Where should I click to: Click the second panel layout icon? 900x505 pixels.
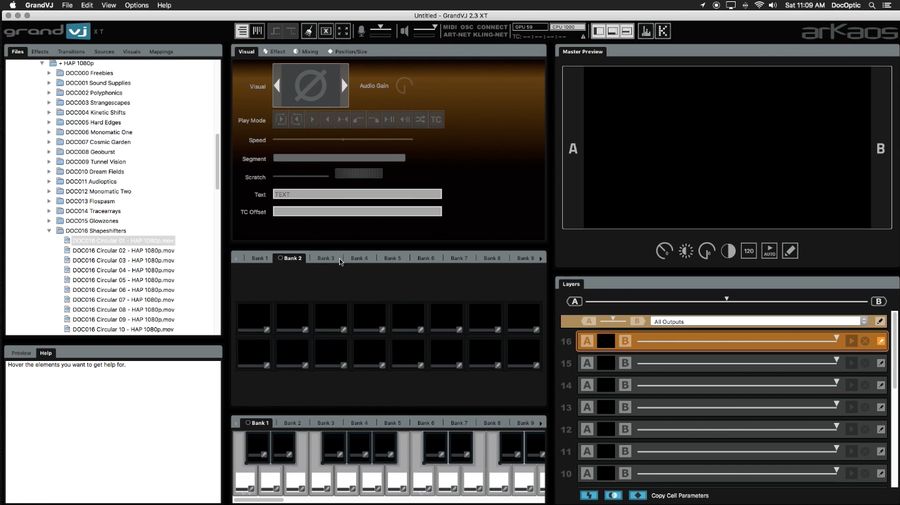click(612, 31)
